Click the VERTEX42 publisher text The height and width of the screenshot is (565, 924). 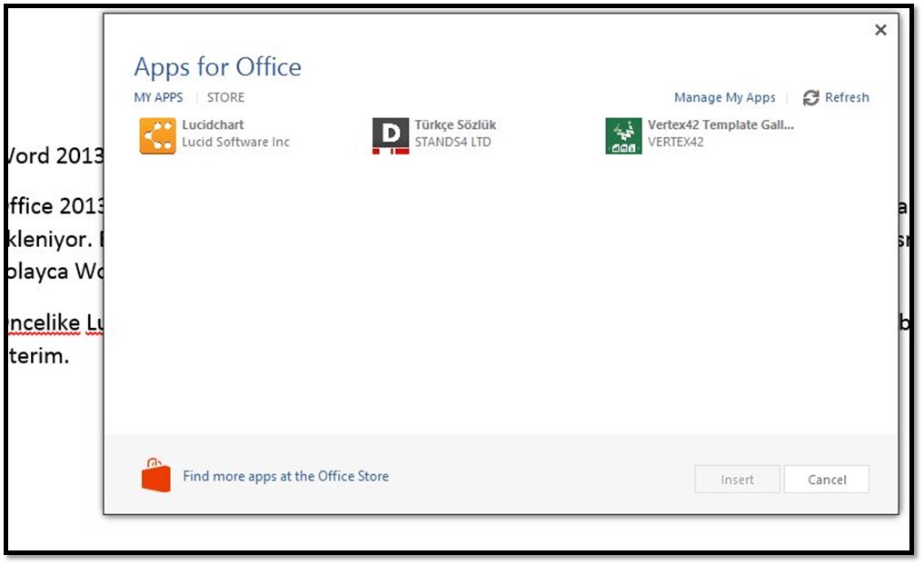[675, 142]
